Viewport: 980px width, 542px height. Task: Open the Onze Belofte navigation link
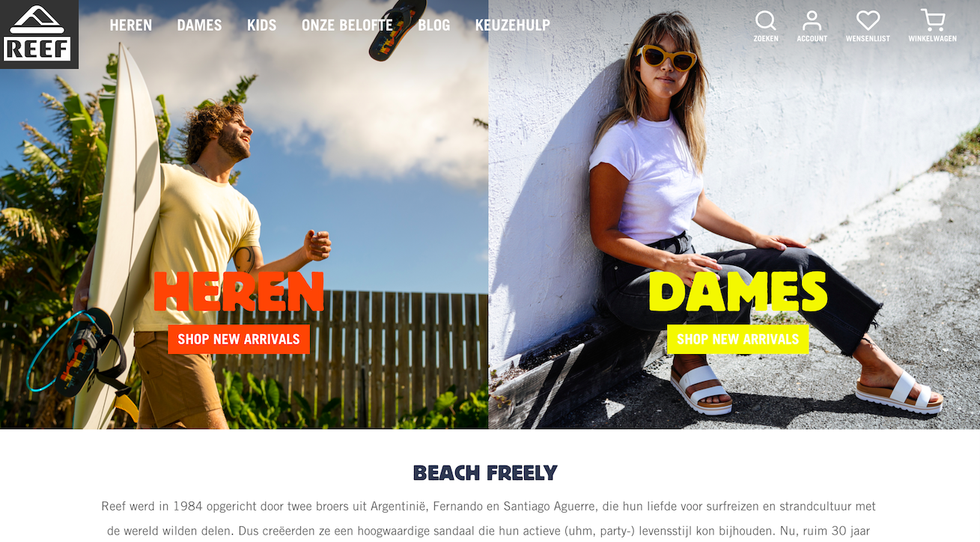[347, 25]
